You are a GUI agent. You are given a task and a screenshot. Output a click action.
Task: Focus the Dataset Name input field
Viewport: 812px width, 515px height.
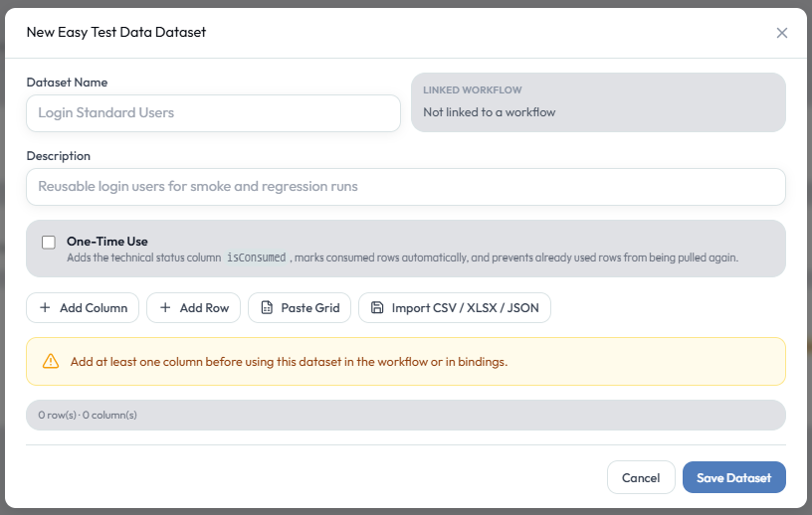point(213,112)
